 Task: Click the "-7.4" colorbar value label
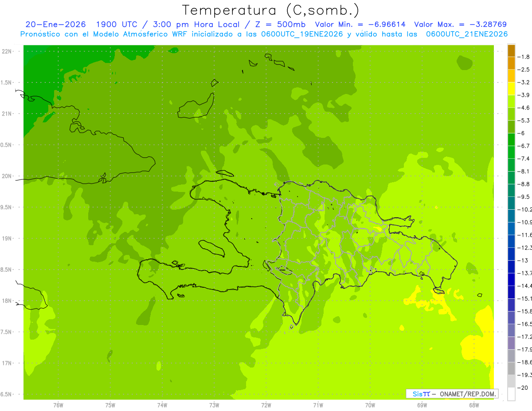[524, 158]
